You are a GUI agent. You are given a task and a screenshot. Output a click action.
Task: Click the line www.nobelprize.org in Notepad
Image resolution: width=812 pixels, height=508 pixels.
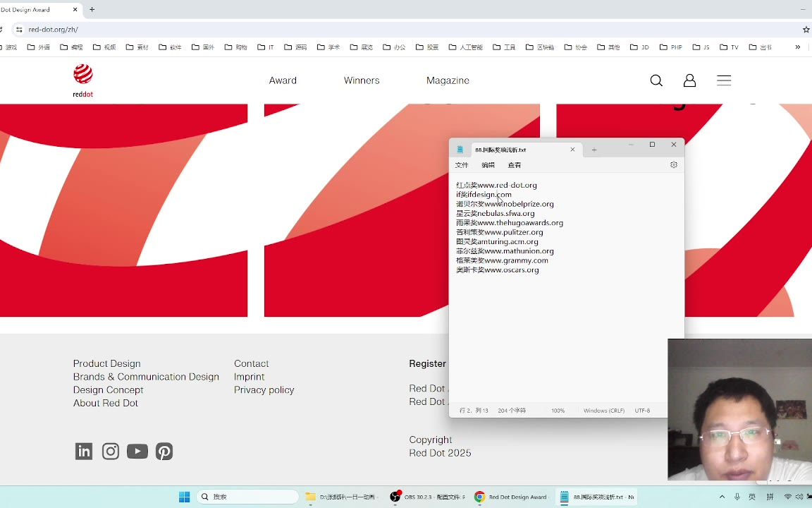click(505, 204)
